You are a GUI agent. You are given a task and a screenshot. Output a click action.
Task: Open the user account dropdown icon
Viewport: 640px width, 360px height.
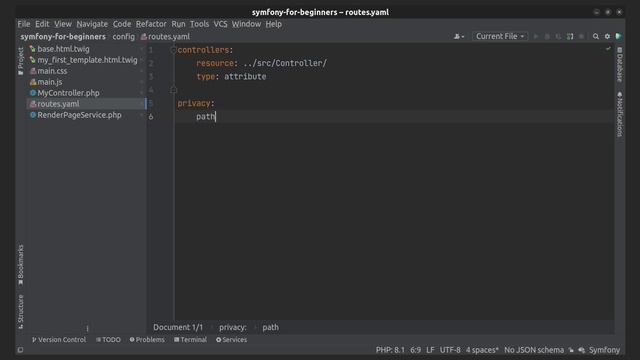(459, 36)
